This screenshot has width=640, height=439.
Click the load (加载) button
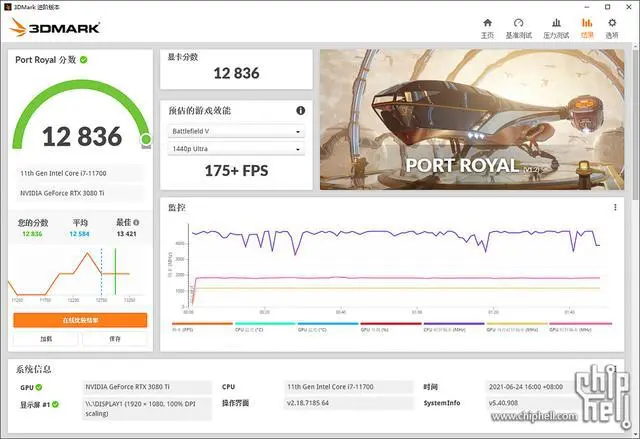click(46, 339)
